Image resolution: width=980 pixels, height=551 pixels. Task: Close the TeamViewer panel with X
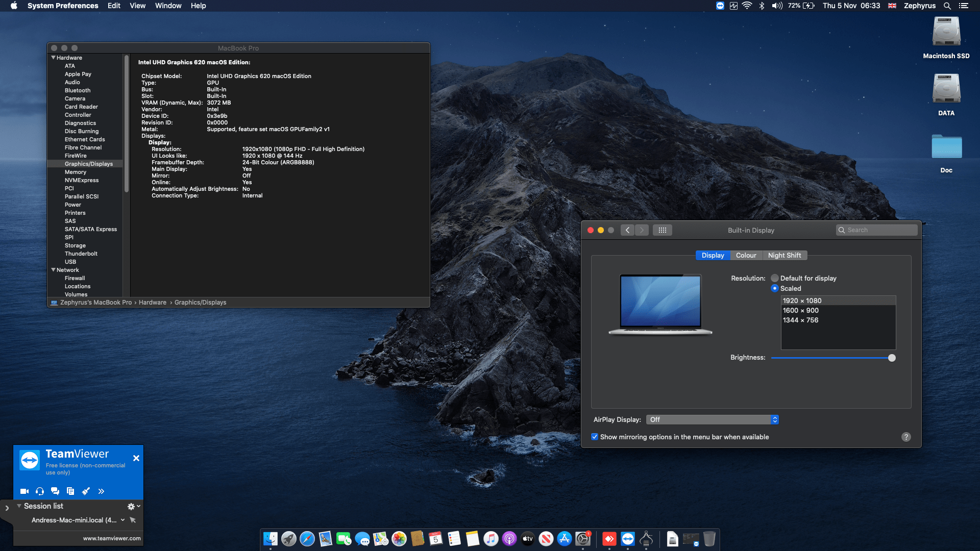point(136,458)
